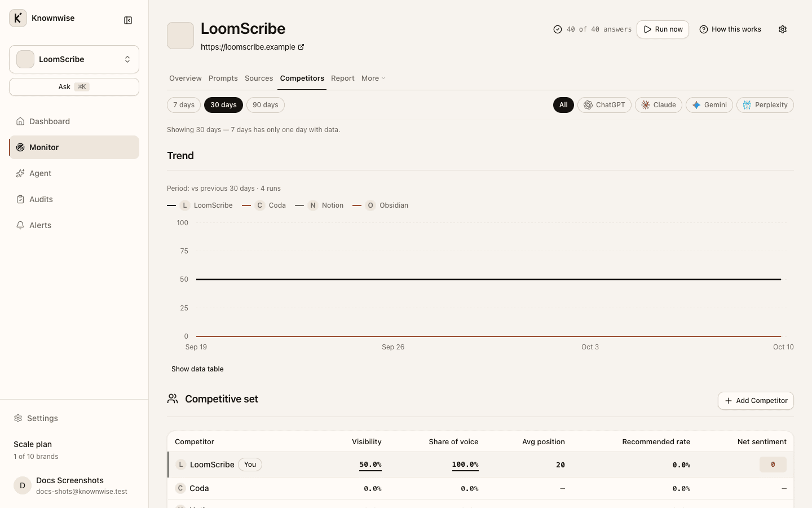Expand the More tab dropdown
812x508 pixels.
click(x=373, y=78)
